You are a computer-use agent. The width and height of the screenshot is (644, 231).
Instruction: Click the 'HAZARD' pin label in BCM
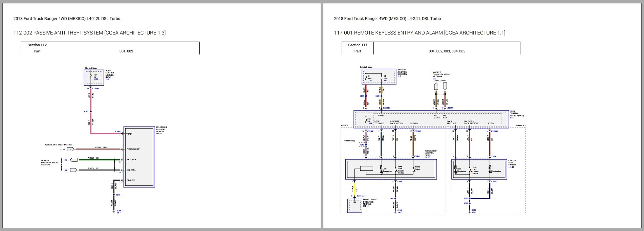(414, 123)
